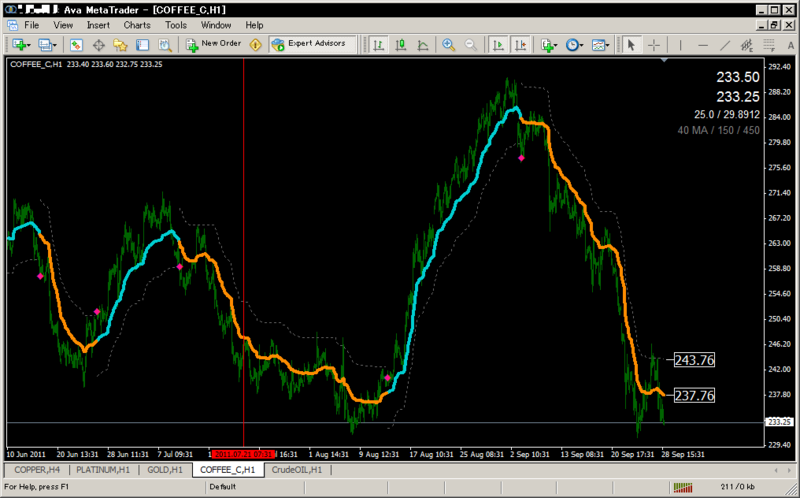Switch to the CrudeOIL,H1 chart tab
This screenshot has height=498, width=800.
point(297,469)
